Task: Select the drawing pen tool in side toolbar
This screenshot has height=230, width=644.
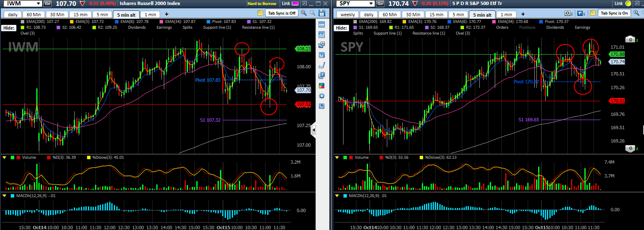Action: [321, 65]
